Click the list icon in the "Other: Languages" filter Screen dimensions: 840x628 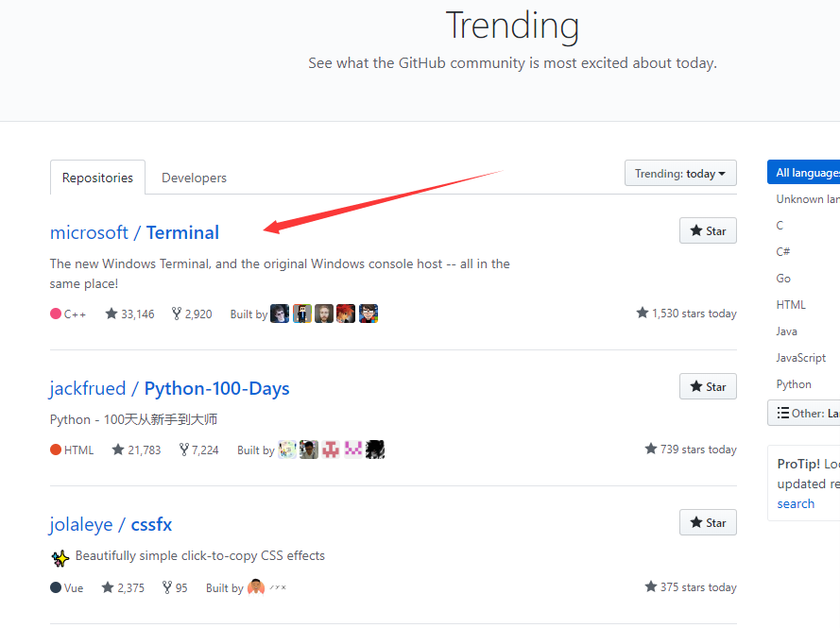point(781,413)
